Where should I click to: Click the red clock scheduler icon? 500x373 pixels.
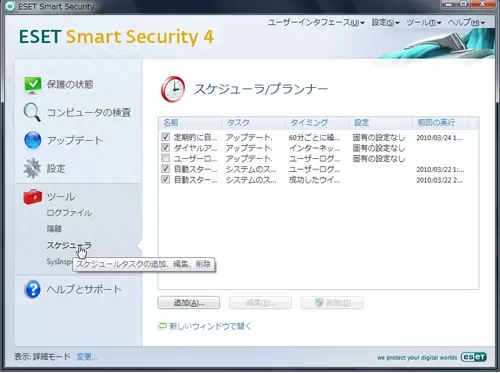coord(173,89)
